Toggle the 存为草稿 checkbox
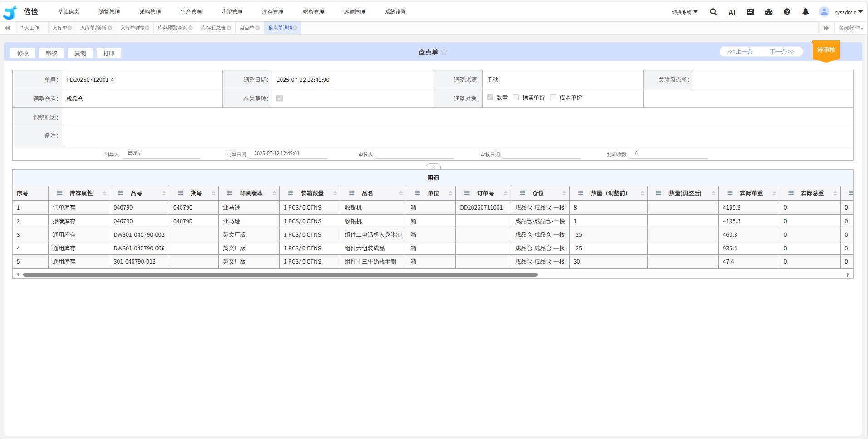The image size is (868, 439). click(280, 98)
